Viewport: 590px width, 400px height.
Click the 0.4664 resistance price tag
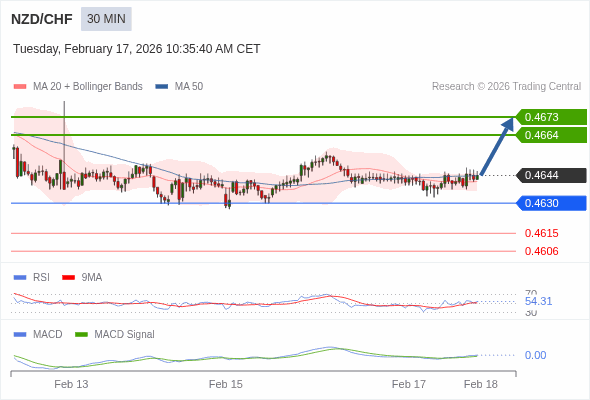pos(551,135)
